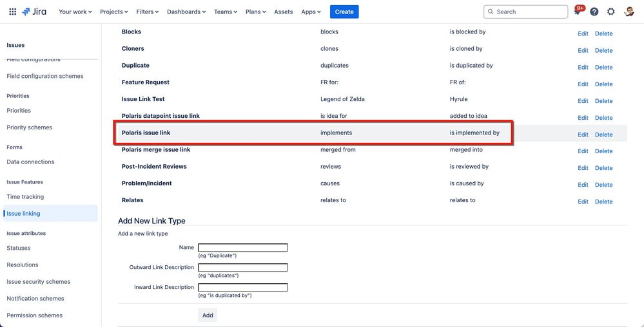This screenshot has width=644, height=327.
Task: Open the Assets menu item
Action: click(x=284, y=12)
